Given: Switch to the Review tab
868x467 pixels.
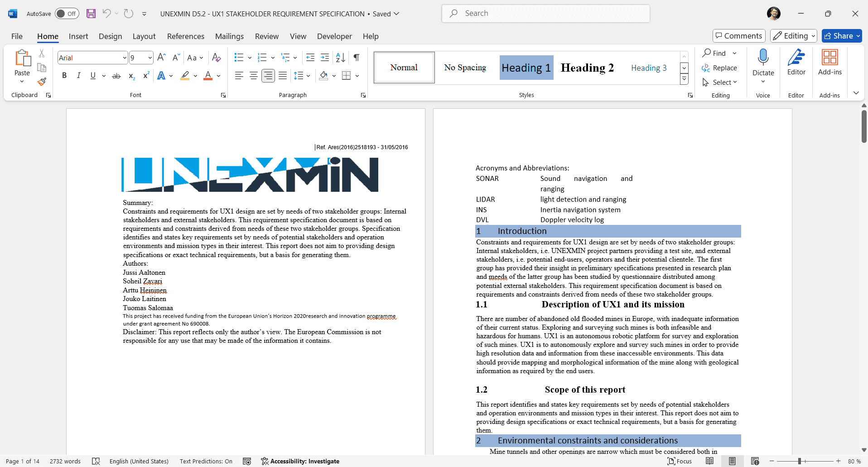Looking at the screenshot, I should pyautogui.click(x=267, y=36).
